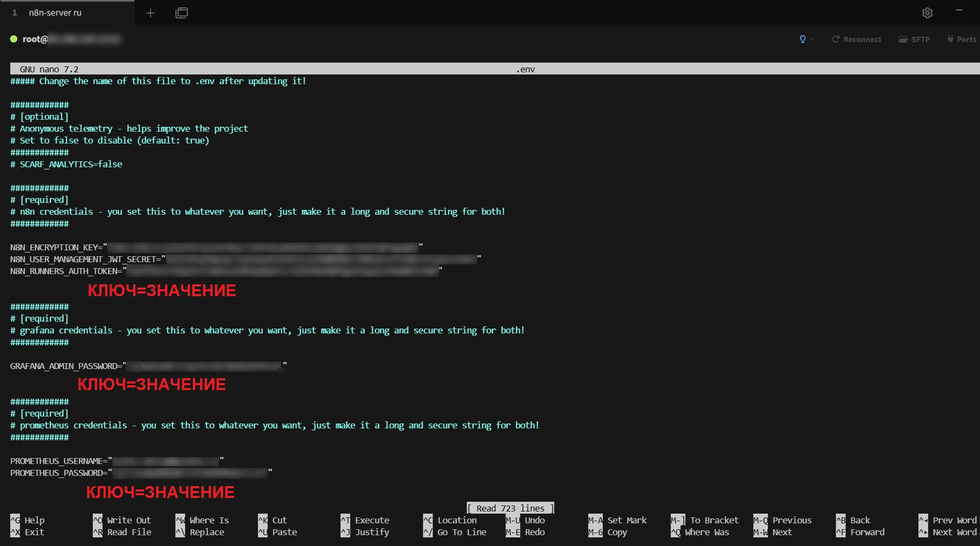
Task: Click Next Word shortcut label
Action: (x=955, y=532)
